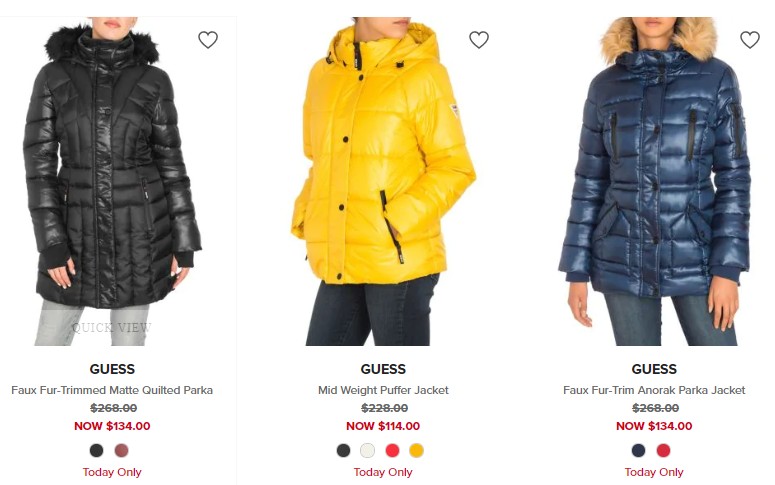Add Mid Weight Puffer Jacket to wishlist
This screenshot has height=485, width=775.
pyautogui.click(x=479, y=40)
